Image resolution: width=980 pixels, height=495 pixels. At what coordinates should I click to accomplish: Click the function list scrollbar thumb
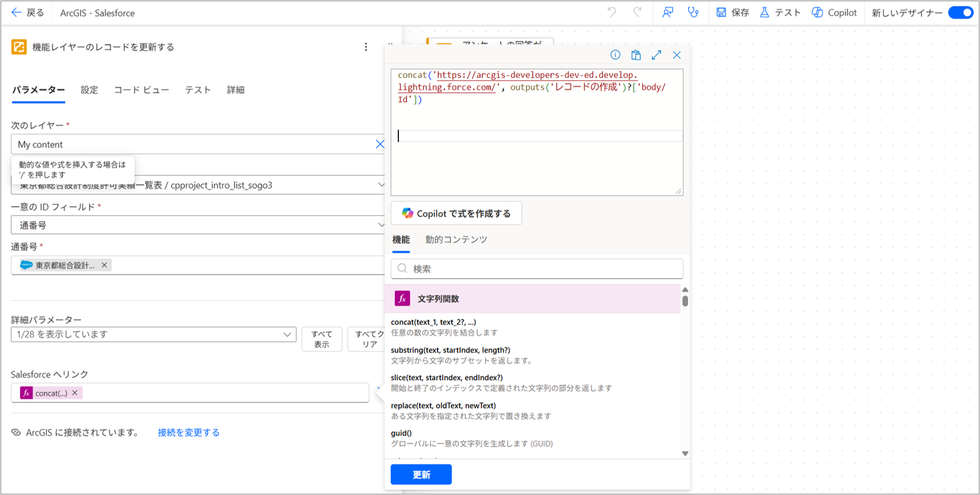[685, 301]
